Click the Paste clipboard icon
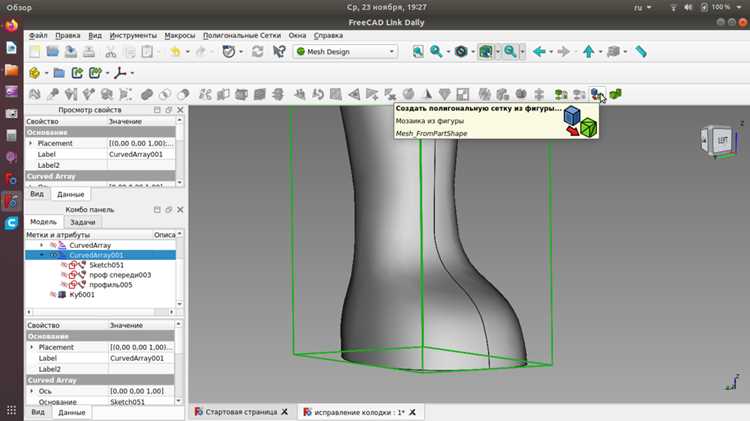 (x=147, y=52)
